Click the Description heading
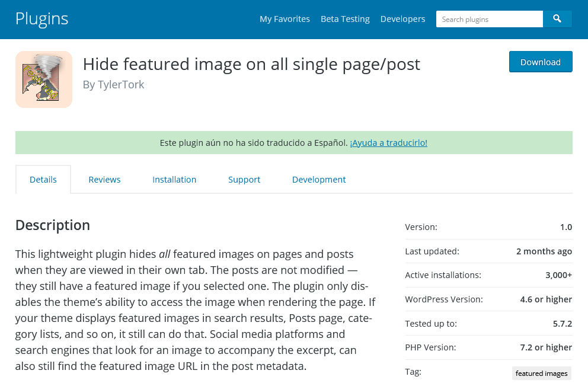This screenshot has width=588, height=383. (x=53, y=225)
